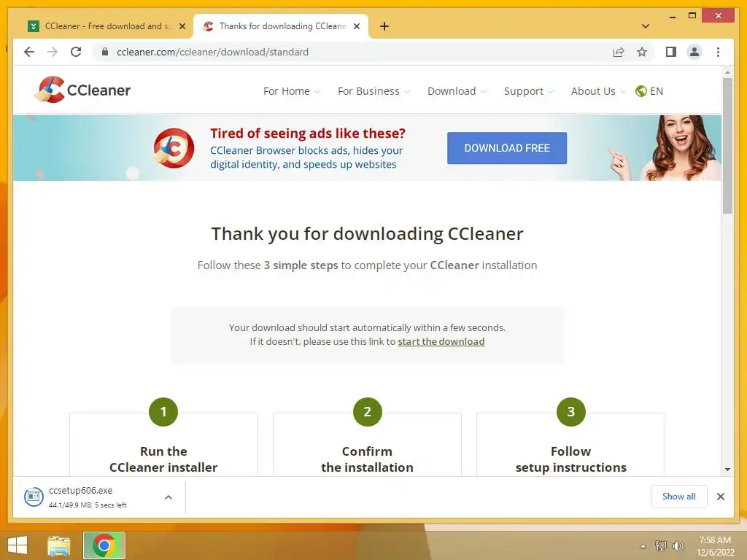The height and width of the screenshot is (560, 747).
Task: Open the Windows Start button
Action: click(x=18, y=545)
